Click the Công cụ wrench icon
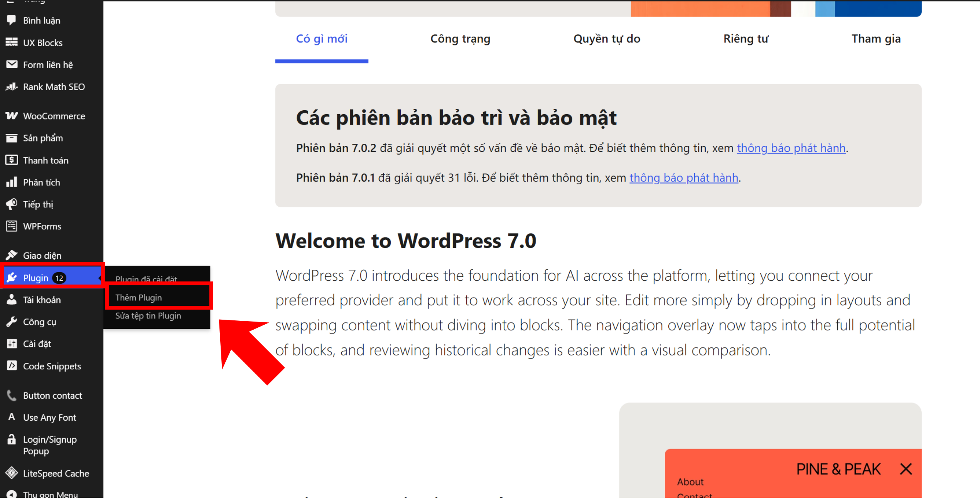Image resolution: width=980 pixels, height=502 pixels. 12,322
